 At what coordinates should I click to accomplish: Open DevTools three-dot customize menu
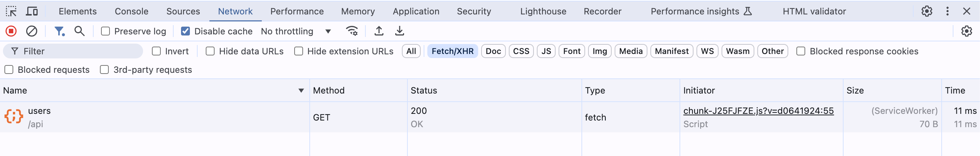947,11
